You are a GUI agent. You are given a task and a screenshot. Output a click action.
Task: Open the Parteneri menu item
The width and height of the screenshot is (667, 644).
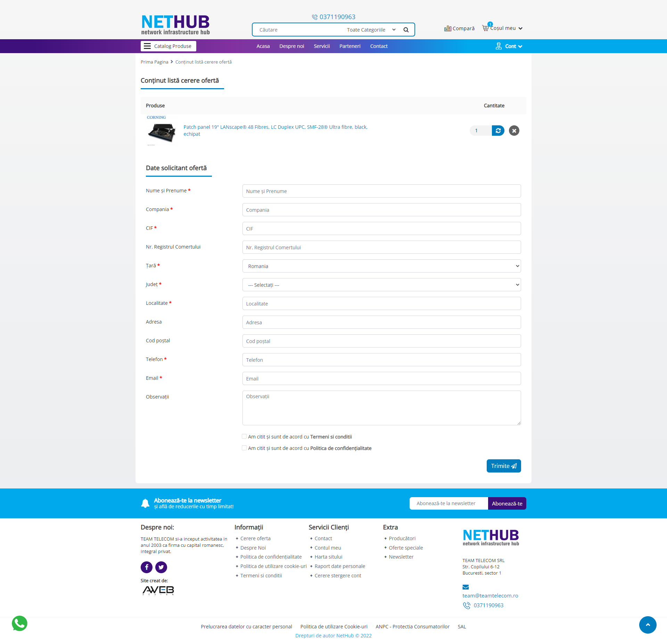pyautogui.click(x=350, y=46)
